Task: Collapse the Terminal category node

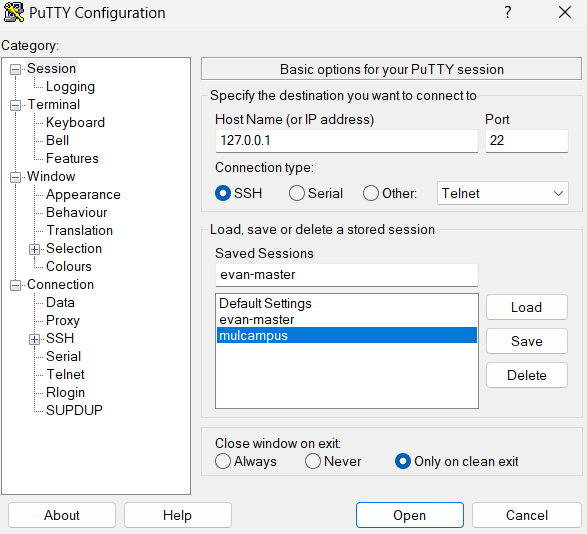Action: pos(15,105)
